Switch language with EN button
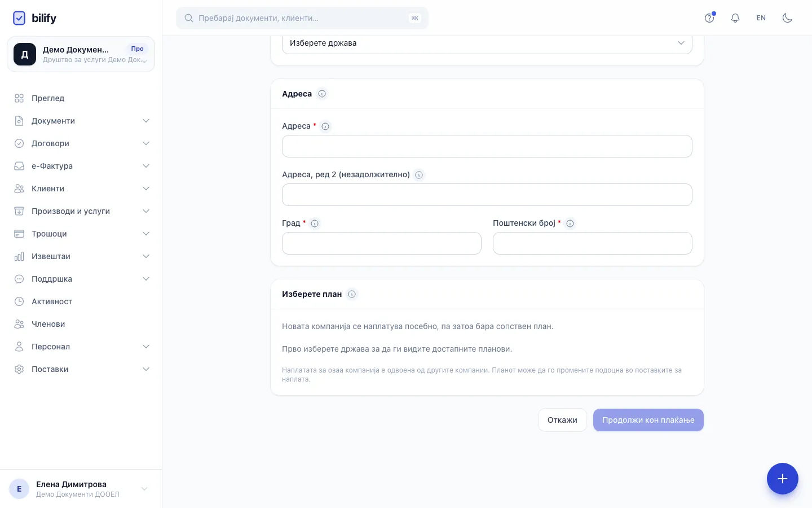 coord(761,18)
